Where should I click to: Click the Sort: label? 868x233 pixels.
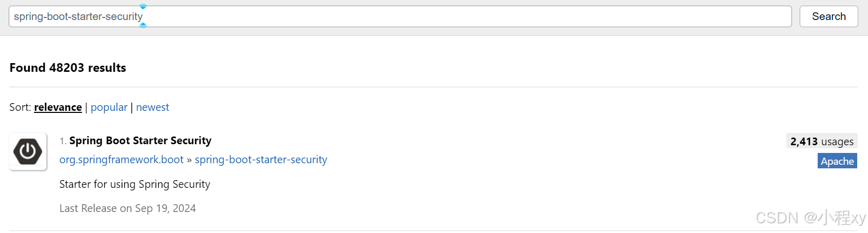point(20,107)
